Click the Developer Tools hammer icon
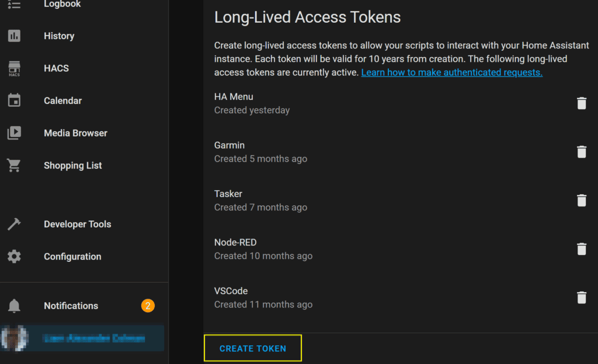Screen dimensions: 598x364 point(14,224)
